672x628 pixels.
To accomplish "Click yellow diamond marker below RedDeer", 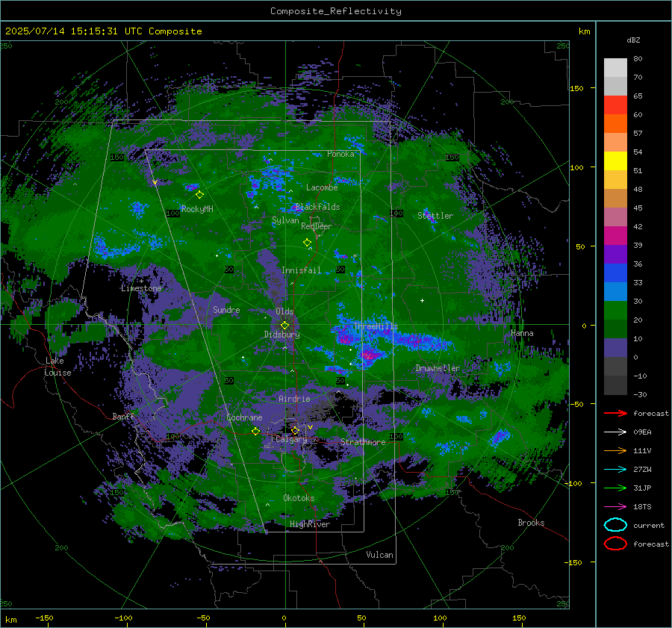I will (x=307, y=242).
